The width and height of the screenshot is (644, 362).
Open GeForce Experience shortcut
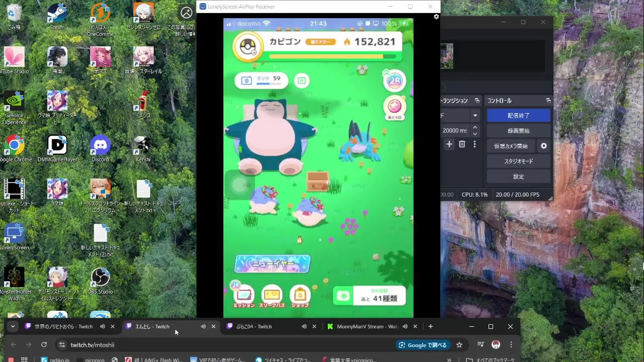coord(14,108)
